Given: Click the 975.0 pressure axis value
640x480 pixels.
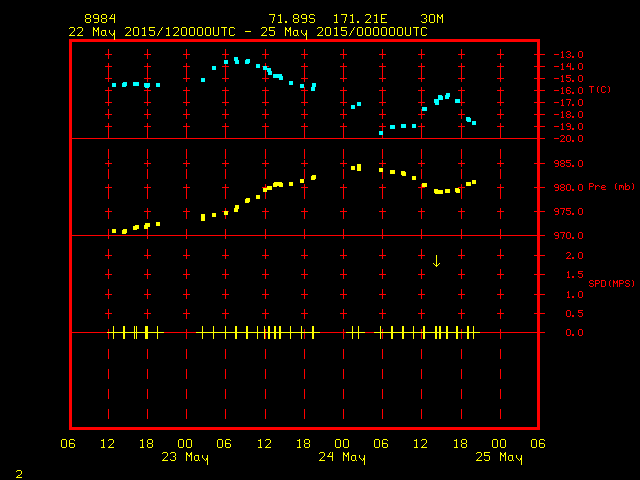Looking at the screenshot, I should [x=569, y=212].
